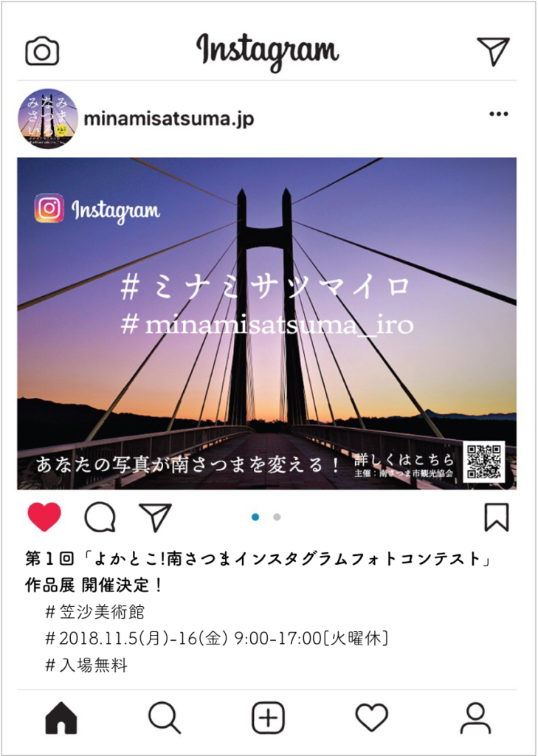
Task: Open the Search magnifier tab
Action: 165,718
